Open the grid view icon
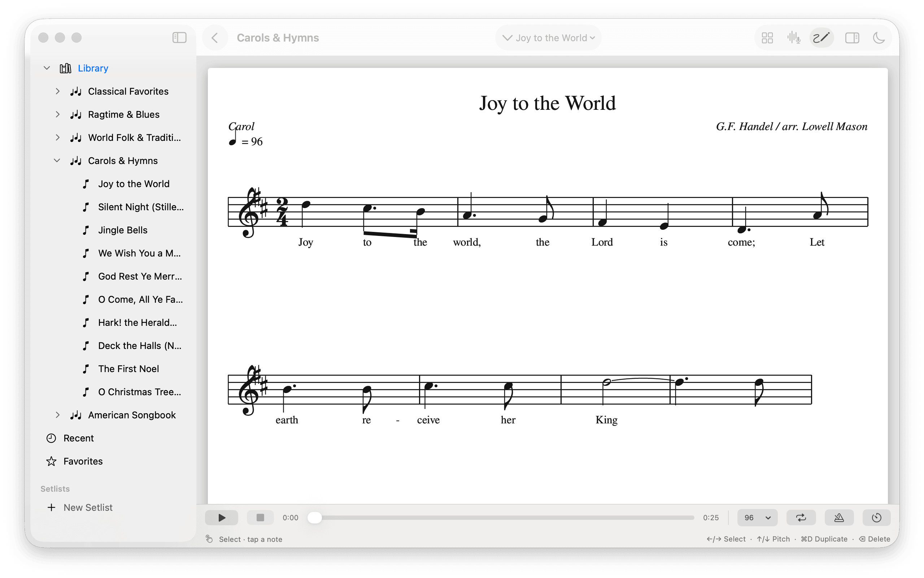 tap(767, 38)
